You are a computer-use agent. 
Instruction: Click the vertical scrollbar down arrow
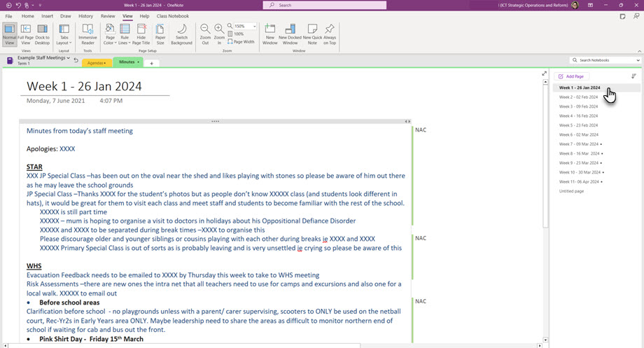pos(545,340)
